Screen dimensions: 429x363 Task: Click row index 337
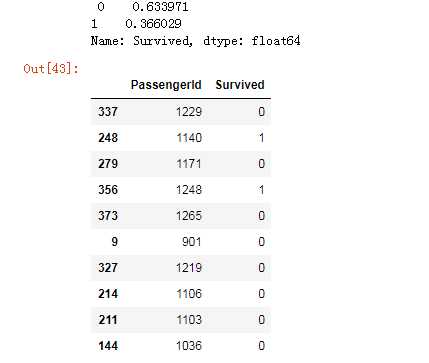click(108, 112)
